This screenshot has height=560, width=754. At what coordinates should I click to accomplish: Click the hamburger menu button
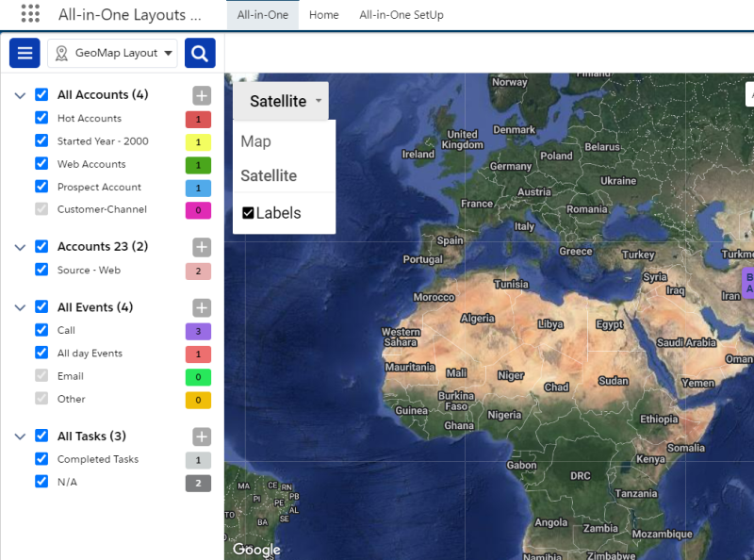(25, 53)
